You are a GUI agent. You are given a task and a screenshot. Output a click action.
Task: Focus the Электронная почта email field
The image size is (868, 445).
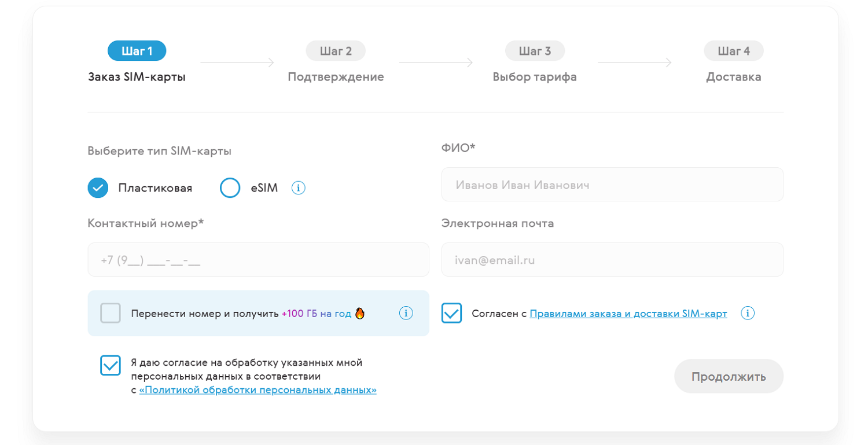tap(612, 260)
